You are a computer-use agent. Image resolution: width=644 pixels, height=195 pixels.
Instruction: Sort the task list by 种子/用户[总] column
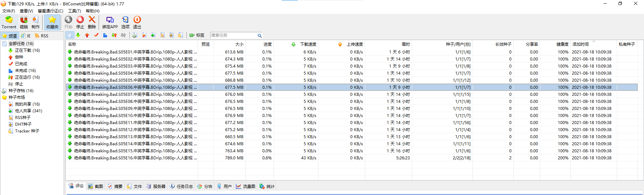(442, 44)
